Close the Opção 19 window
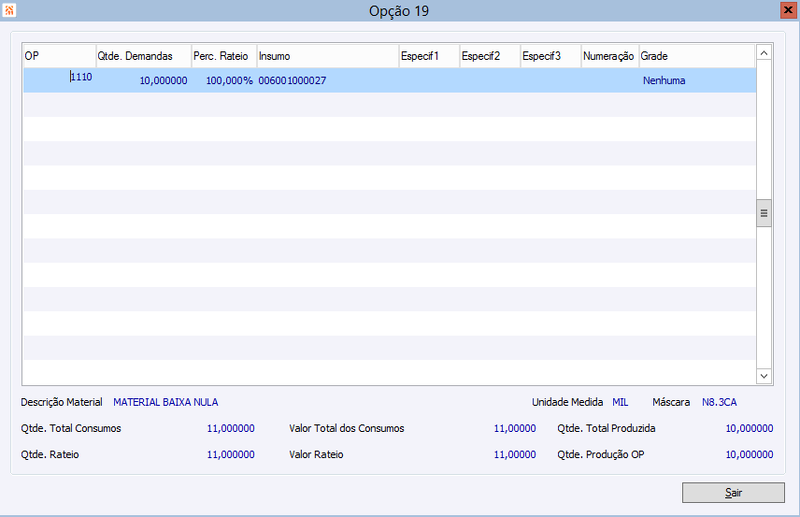800x517 pixels. pyautogui.click(x=788, y=10)
